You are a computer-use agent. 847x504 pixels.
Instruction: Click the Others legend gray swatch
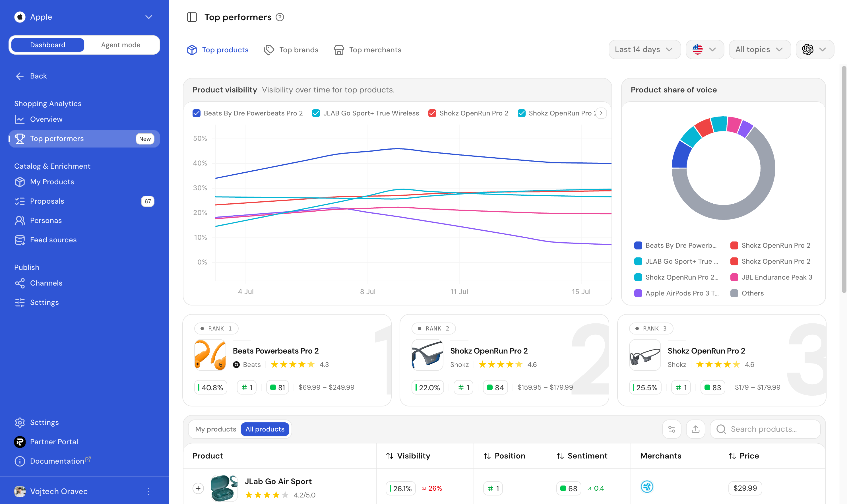coord(734,293)
